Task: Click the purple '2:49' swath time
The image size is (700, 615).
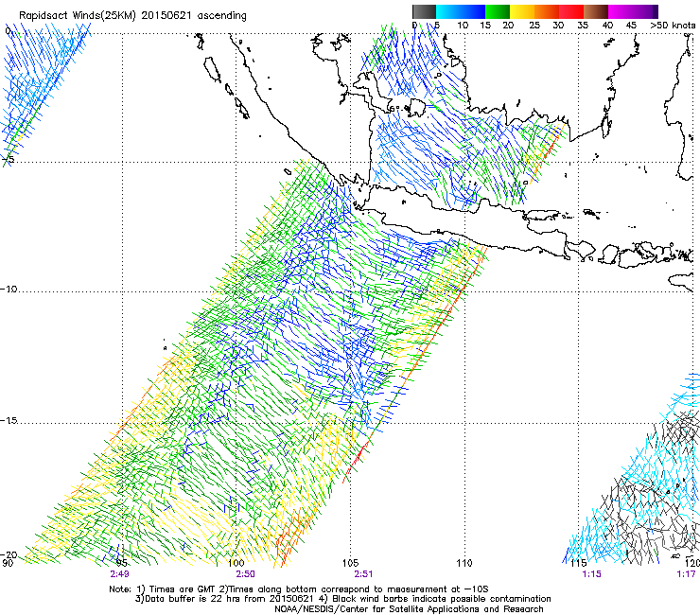Action: pos(119,574)
